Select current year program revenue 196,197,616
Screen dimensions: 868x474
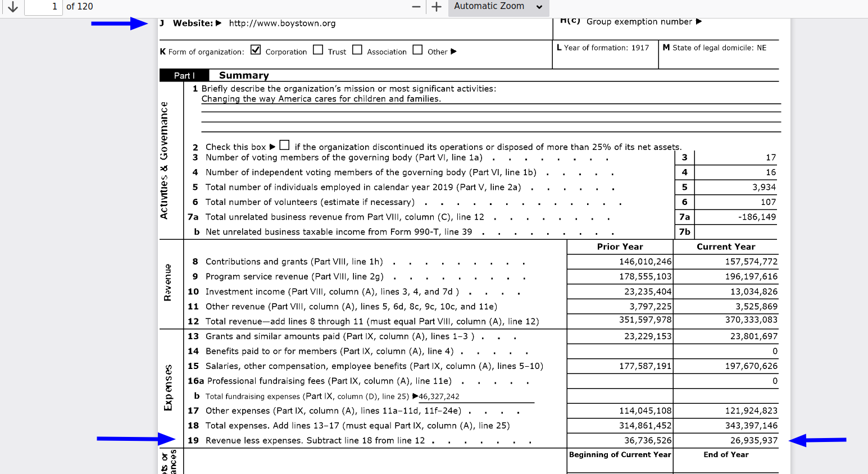(751, 277)
